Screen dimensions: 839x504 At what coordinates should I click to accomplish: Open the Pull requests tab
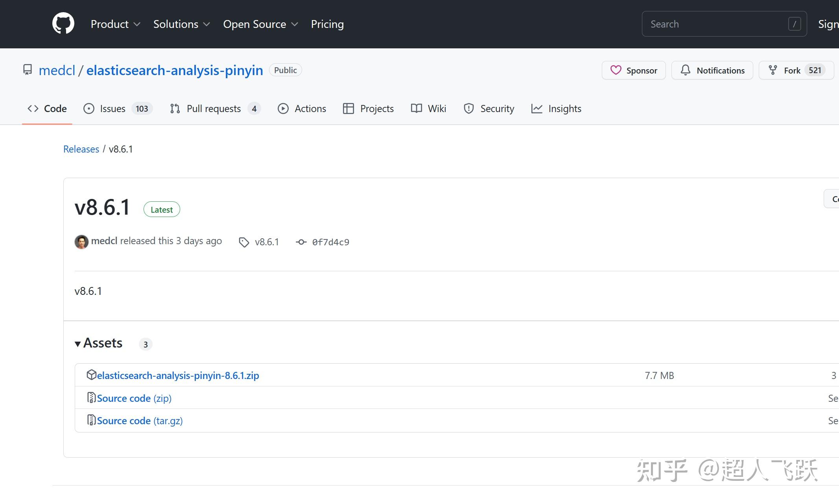(214, 109)
